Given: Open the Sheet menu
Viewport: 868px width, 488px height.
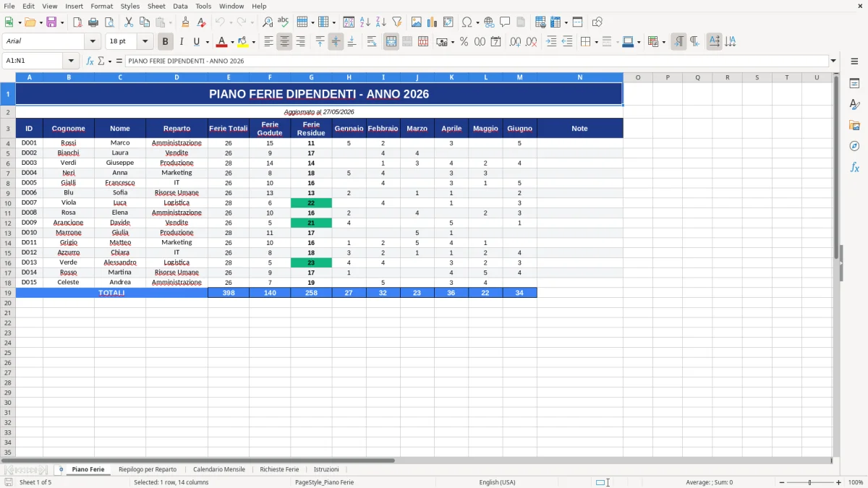Looking at the screenshot, I should coord(156,6).
